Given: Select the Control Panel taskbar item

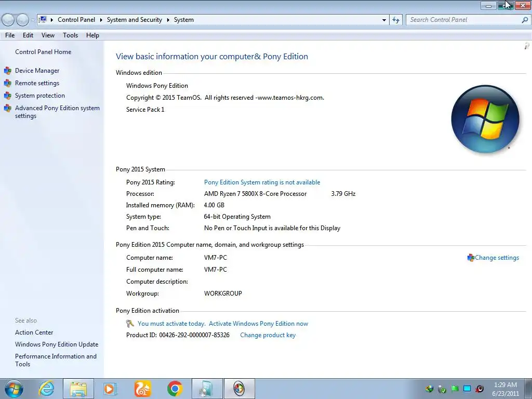Looking at the screenshot, I should 239,389.
